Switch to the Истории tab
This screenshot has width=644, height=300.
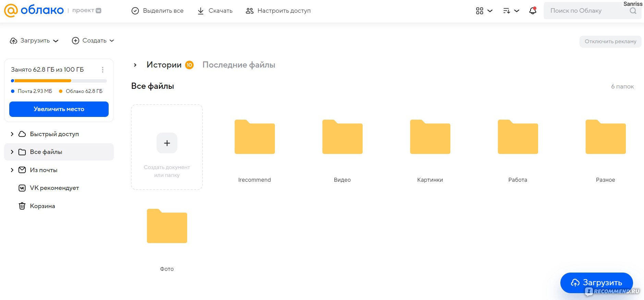click(164, 65)
